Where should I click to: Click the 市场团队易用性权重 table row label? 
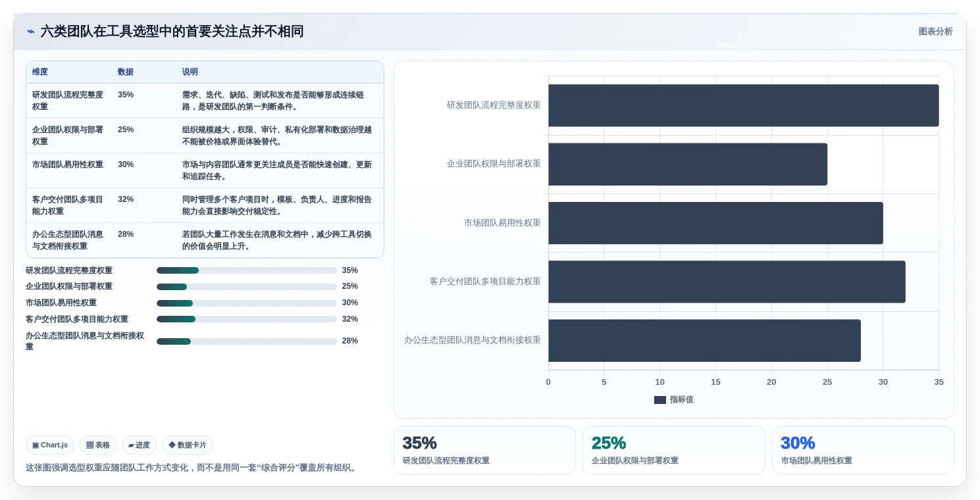pos(68,164)
